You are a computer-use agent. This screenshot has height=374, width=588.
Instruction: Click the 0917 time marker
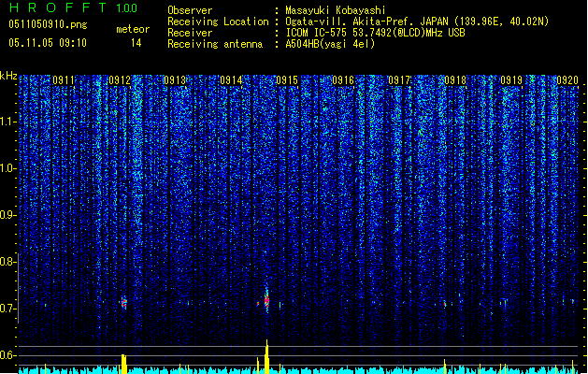click(399, 80)
